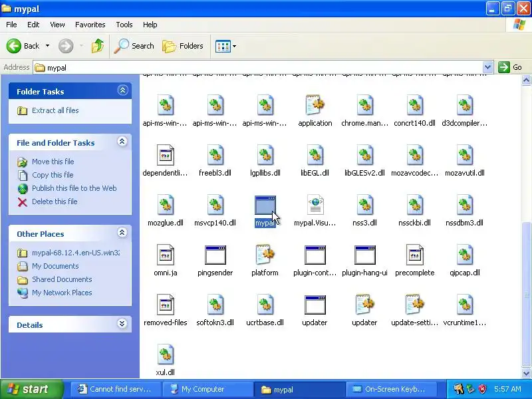Click the Start button on taskbar

tap(32, 389)
